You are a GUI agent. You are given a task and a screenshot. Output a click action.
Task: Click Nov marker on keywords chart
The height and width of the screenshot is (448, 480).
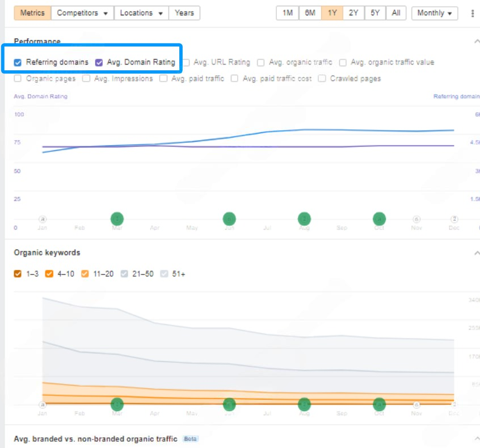(416, 405)
